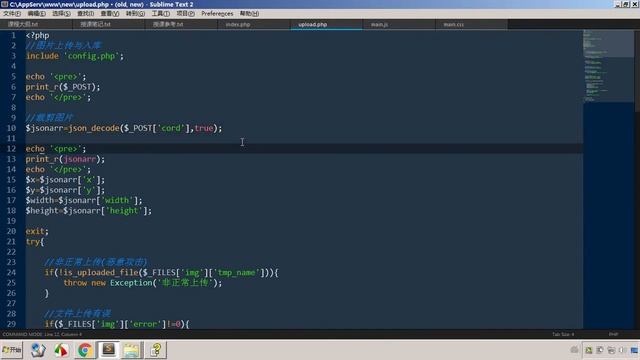
Task: Select the first .txt tab on the left
Action: pyautogui.click(x=36, y=24)
